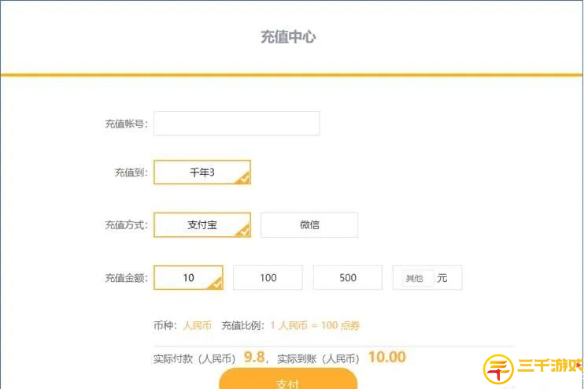Click the 充值金额 label text
This screenshot has width=588, height=389.
point(127,278)
